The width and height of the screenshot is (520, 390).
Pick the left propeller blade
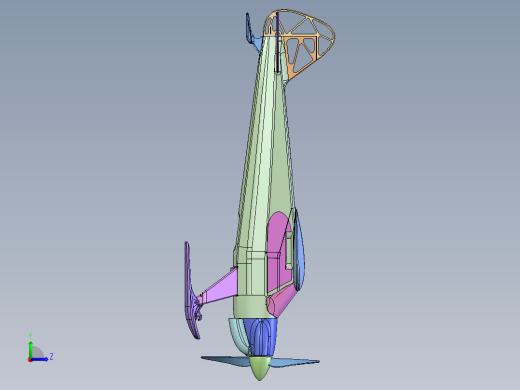(x=227, y=361)
